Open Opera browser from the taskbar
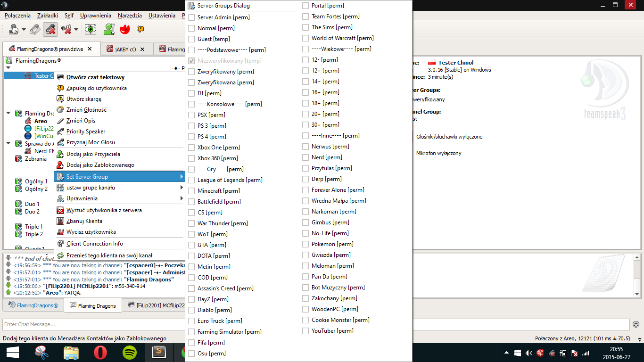This screenshot has height=362, width=644. point(100,353)
